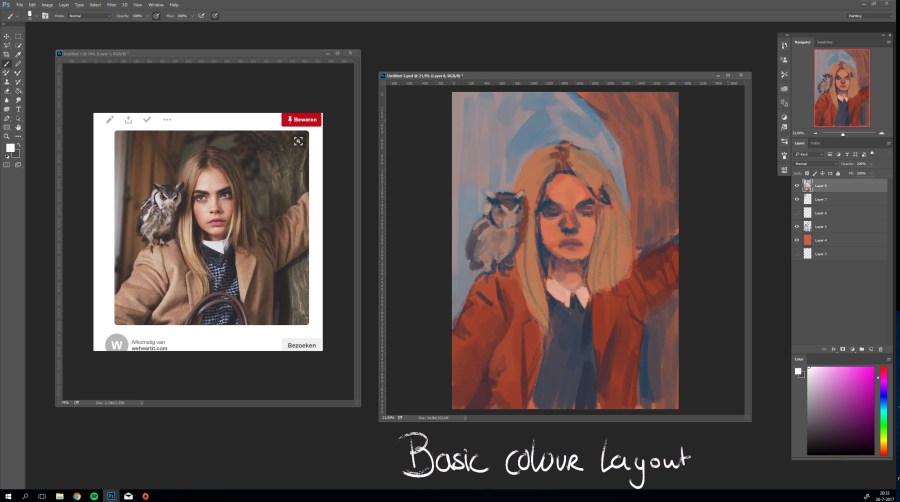The width and height of the screenshot is (900, 502).
Task: Hide Layer 8 using the eye icon
Action: (x=797, y=186)
